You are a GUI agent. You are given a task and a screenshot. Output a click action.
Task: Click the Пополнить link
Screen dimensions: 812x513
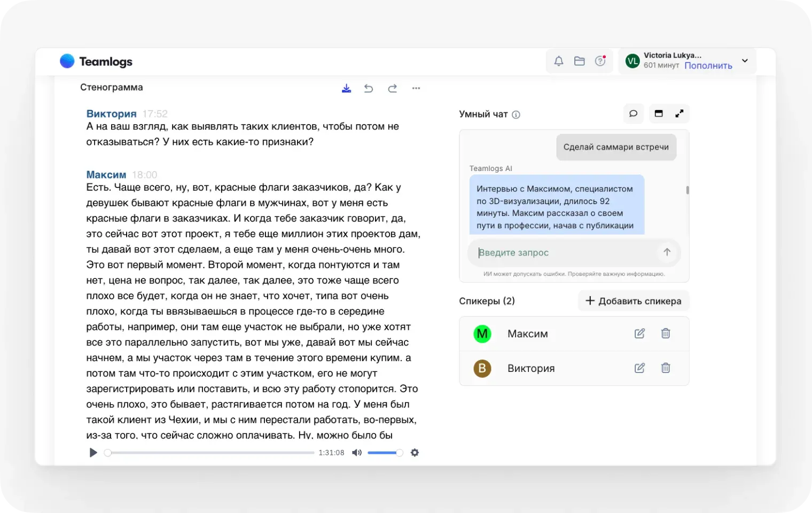point(708,66)
